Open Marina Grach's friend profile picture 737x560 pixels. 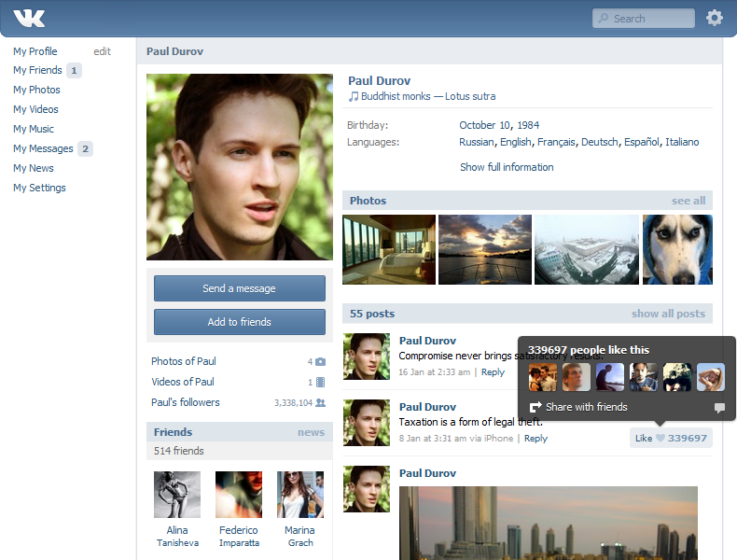[300, 495]
